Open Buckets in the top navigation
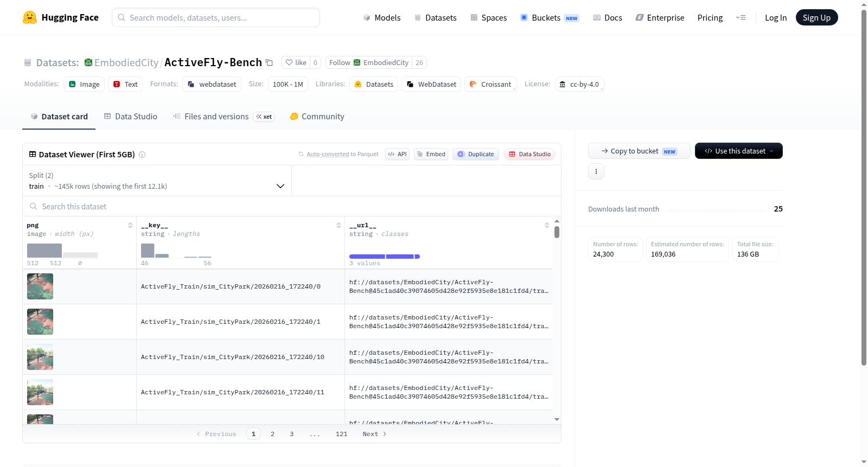Viewport: 868px width, 467px height. click(x=550, y=17)
